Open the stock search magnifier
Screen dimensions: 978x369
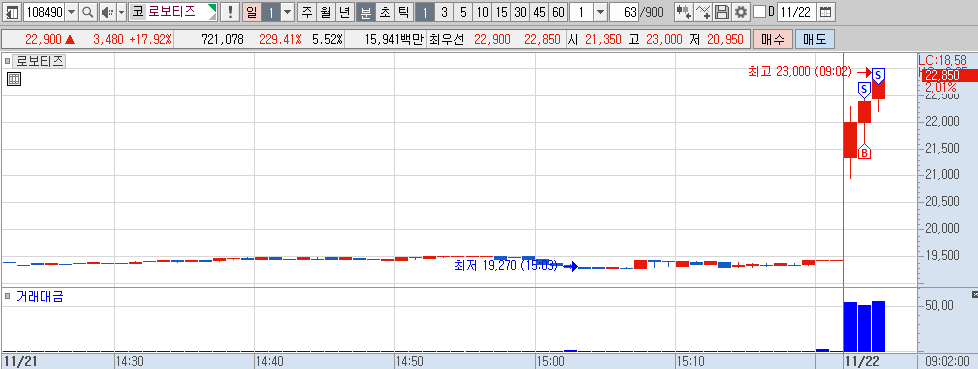(x=88, y=12)
